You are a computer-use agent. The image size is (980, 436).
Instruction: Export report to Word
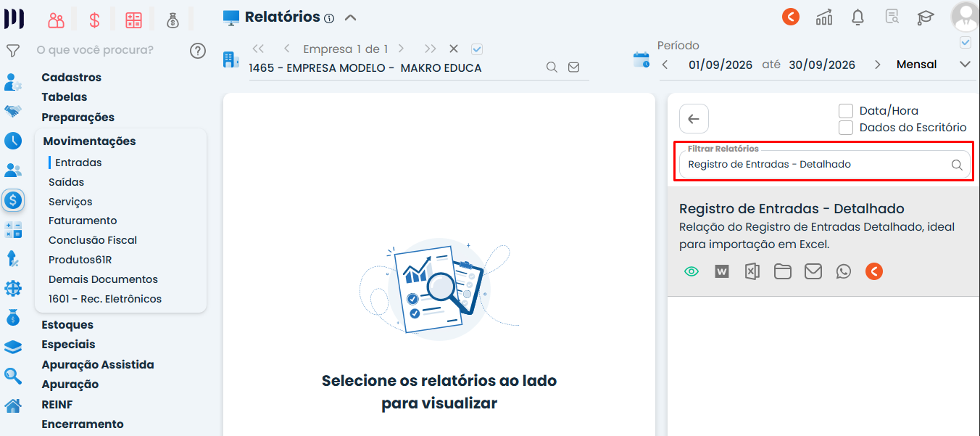(x=721, y=271)
